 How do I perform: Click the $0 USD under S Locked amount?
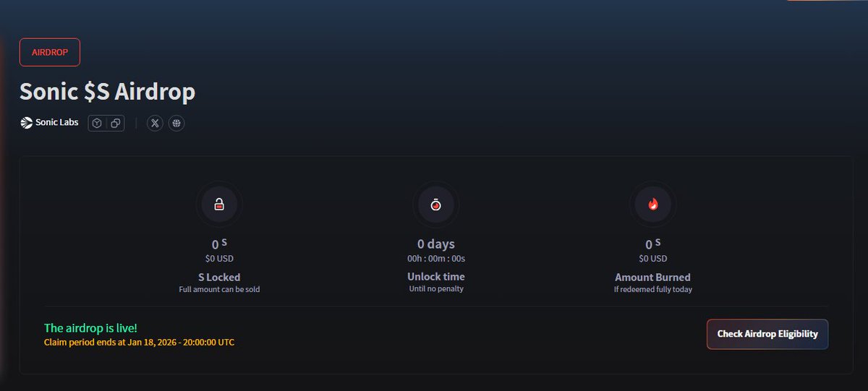(x=219, y=258)
